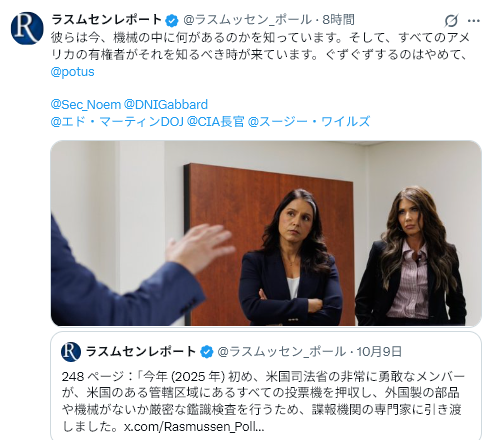Click the blue verified badge beside ラスムセンレポート
The height and width of the screenshot is (440, 494).
[x=172, y=21]
